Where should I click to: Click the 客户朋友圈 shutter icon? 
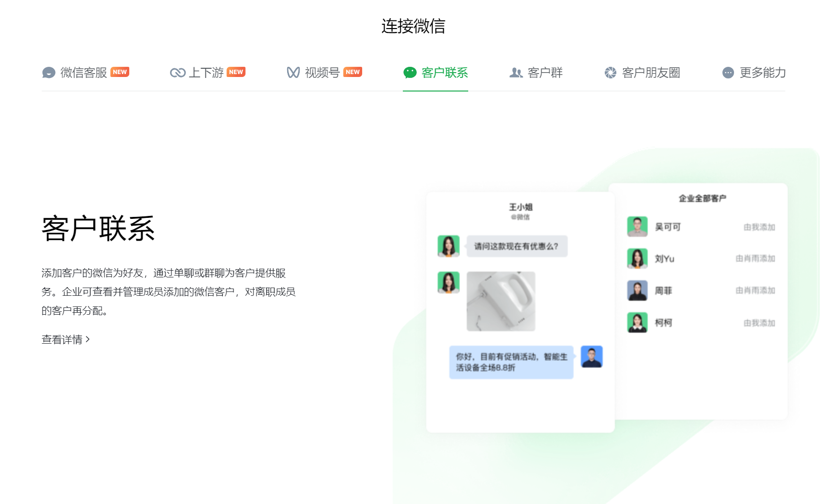click(611, 73)
